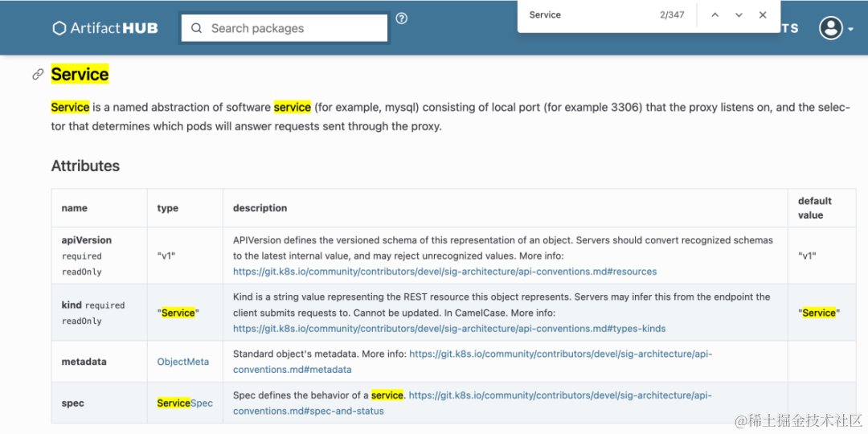Open the ObjectMeta type link
Image resolution: width=868 pixels, height=434 pixels.
(x=183, y=362)
